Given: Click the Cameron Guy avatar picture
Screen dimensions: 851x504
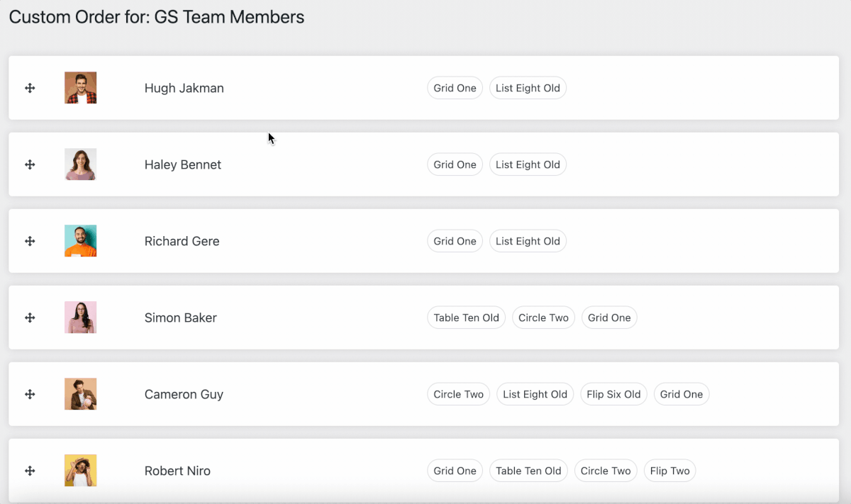Looking at the screenshot, I should [x=80, y=394].
